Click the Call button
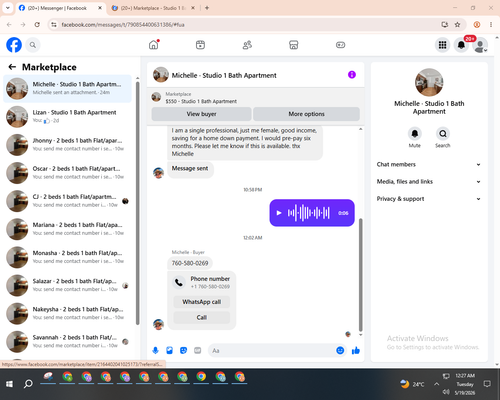 click(x=202, y=317)
